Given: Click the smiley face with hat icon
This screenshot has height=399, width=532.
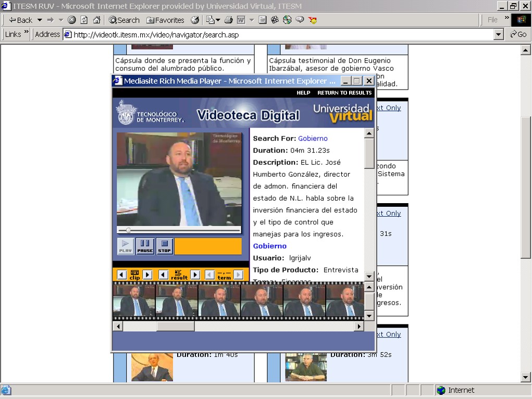Looking at the screenshot, I should tap(313, 20).
